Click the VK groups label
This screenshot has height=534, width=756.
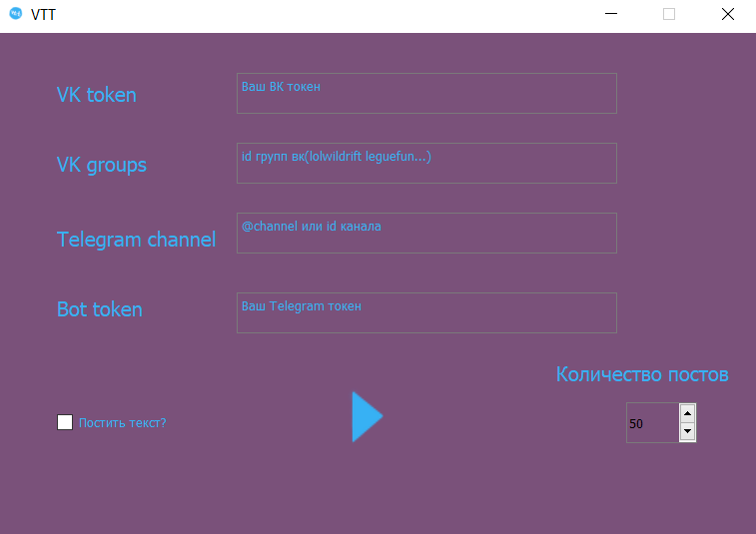coord(102,166)
